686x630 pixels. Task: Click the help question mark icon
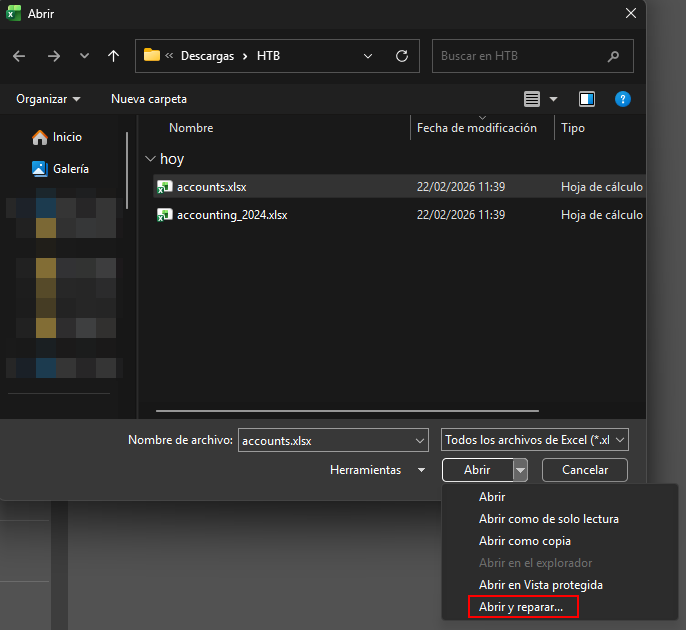[x=622, y=99]
